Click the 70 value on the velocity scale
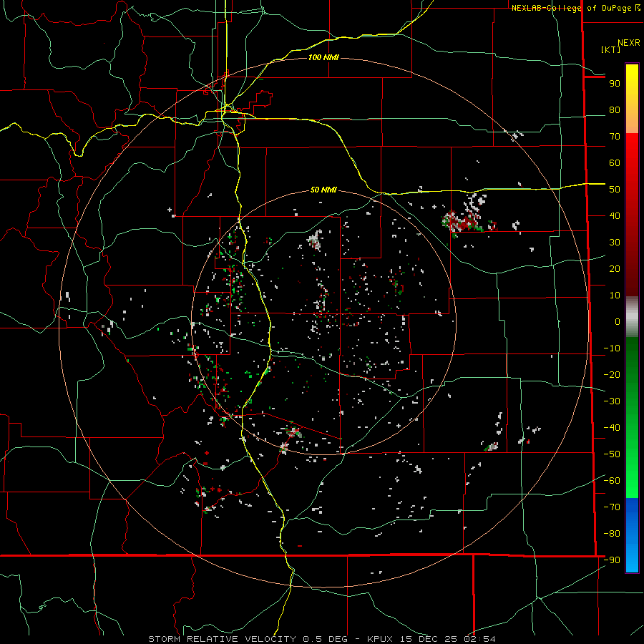The height and width of the screenshot is (644, 644). coord(615,137)
